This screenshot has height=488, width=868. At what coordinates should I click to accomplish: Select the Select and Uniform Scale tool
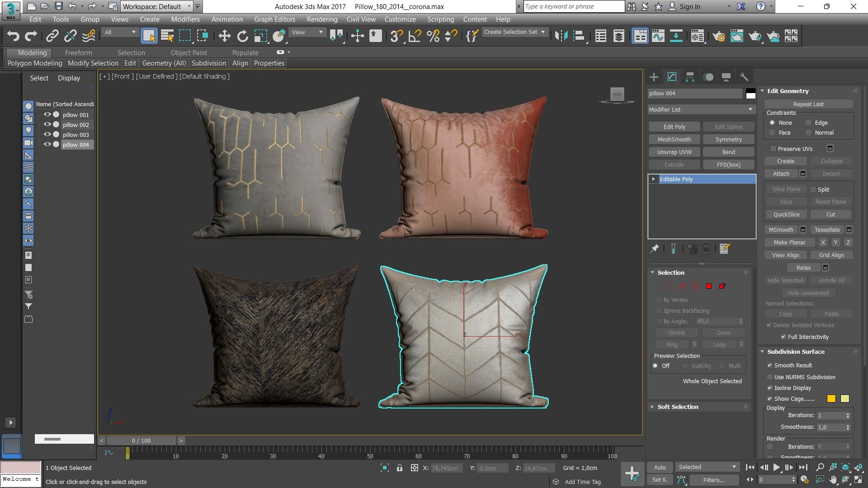(x=261, y=36)
